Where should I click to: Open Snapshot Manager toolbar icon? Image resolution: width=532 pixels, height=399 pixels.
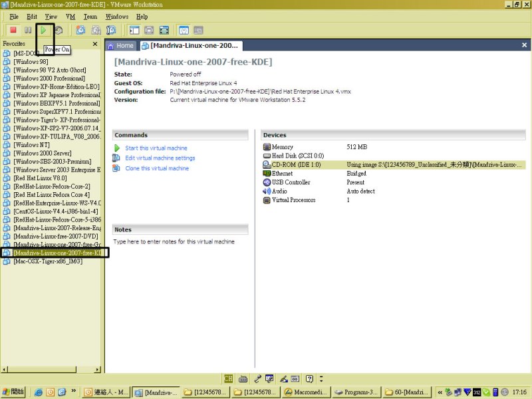111,30
